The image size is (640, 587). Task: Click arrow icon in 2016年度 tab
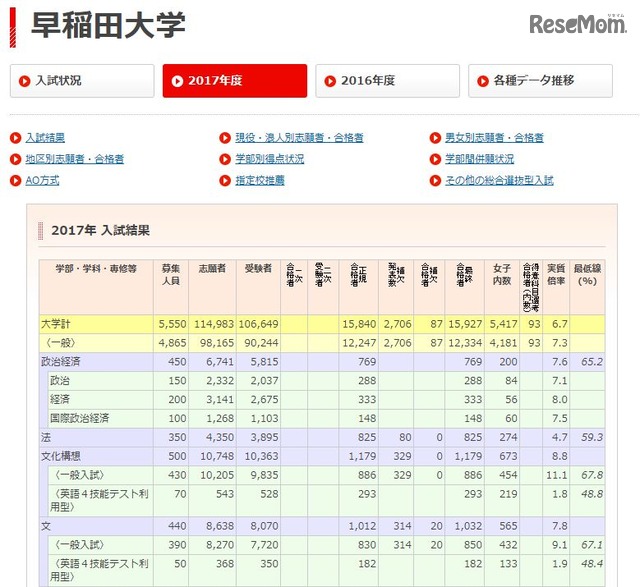(330, 81)
